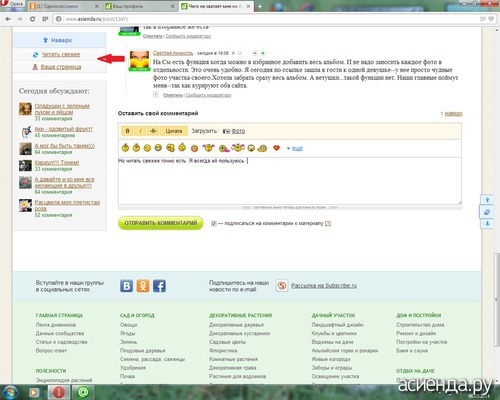Image resolution: width=500 pixels, height=400 pixels.
Task: Toggle subscribe to comments checkbox
Action: pos(214,223)
